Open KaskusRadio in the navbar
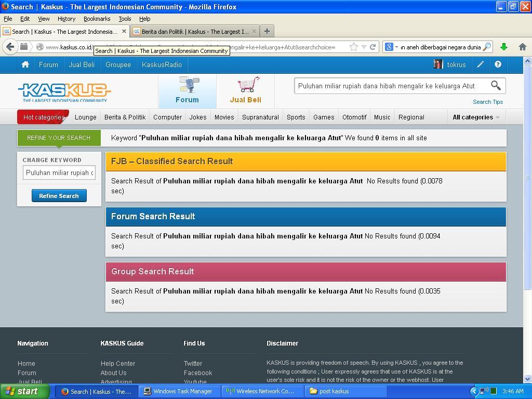532x399 pixels. 162,64
